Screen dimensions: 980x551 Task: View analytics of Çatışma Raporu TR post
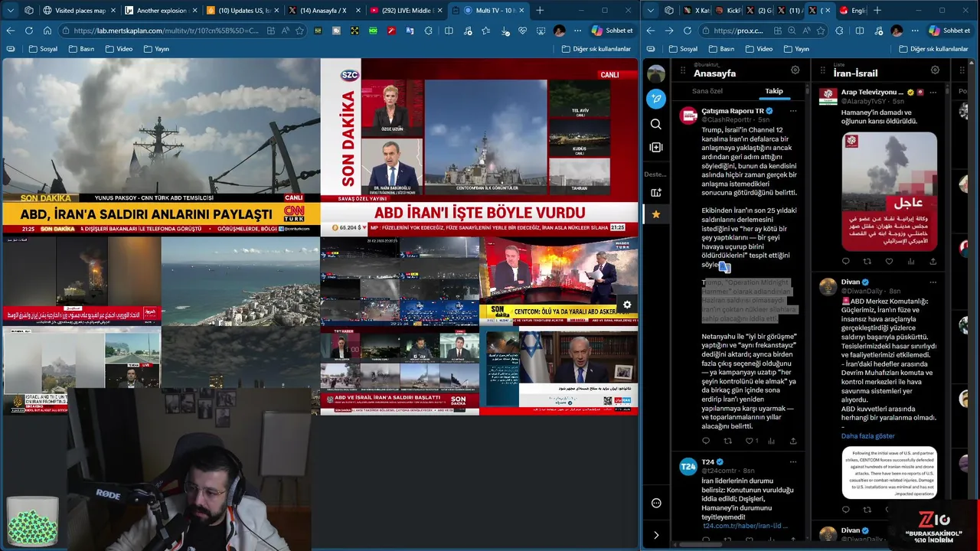[771, 441]
